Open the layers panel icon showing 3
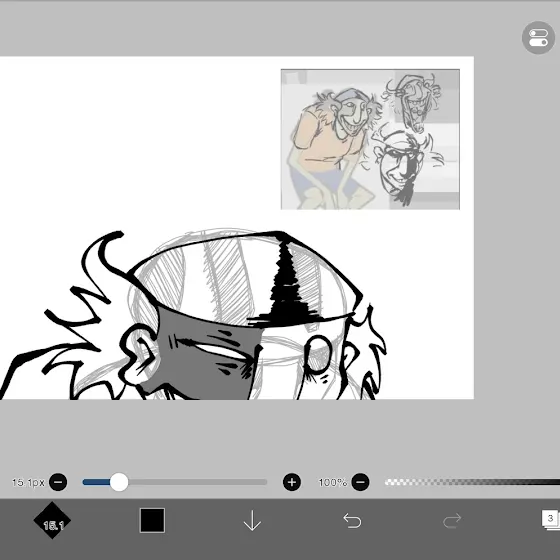This screenshot has height=560, width=560. (x=551, y=520)
